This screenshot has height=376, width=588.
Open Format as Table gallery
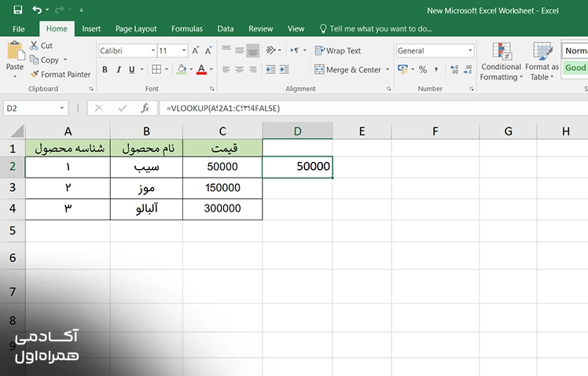(542, 61)
